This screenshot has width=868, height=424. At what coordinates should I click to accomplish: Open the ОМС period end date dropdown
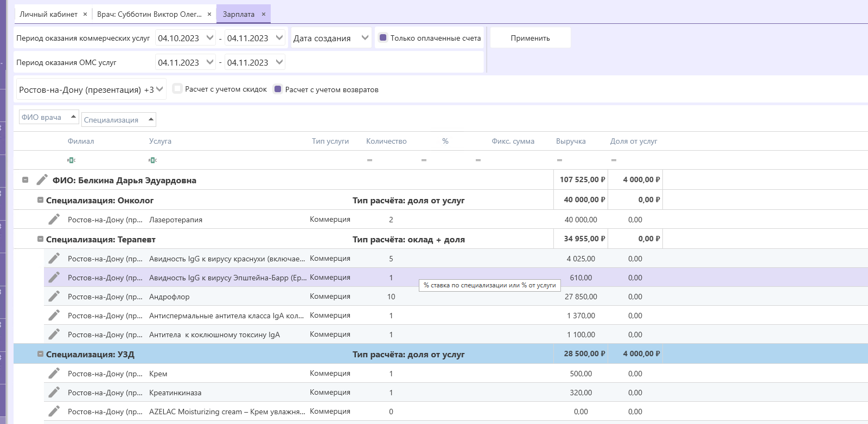click(279, 62)
